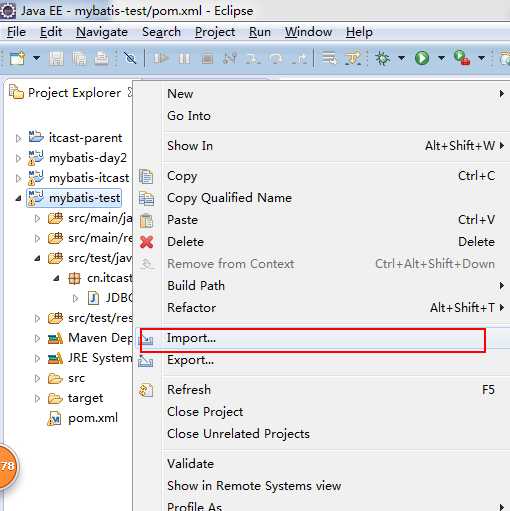Click the Print toolbar icon

[x=101, y=59]
